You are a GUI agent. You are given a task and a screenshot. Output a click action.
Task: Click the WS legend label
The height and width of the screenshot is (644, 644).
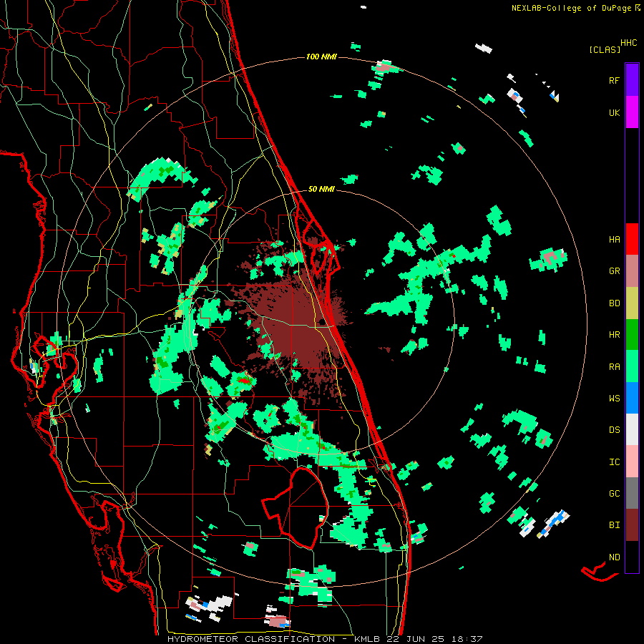614,399
